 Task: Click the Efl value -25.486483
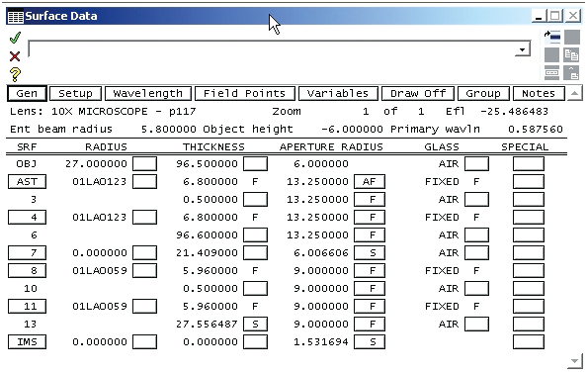click(x=514, y=112)
